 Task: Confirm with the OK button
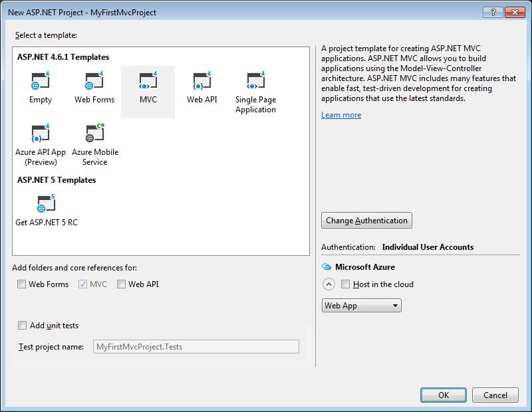point(444,395)
